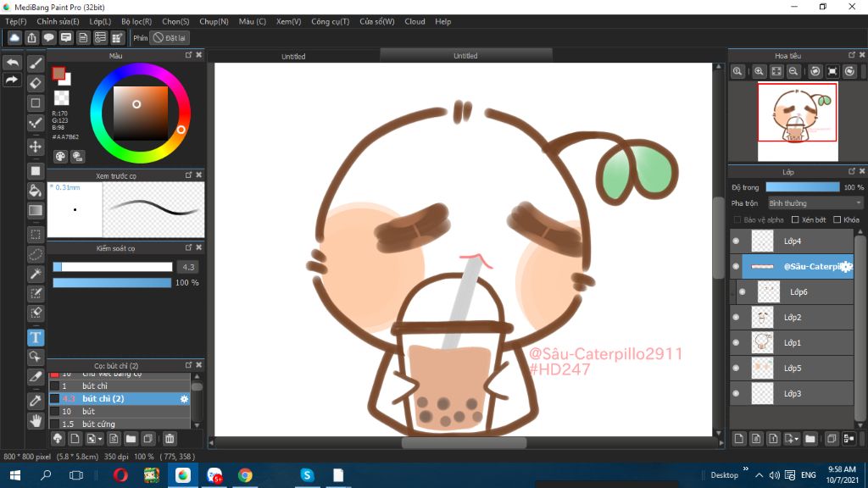Open brush add type dropdown
Viewport: 868px width, 488px height.
[x=100, y=439]
